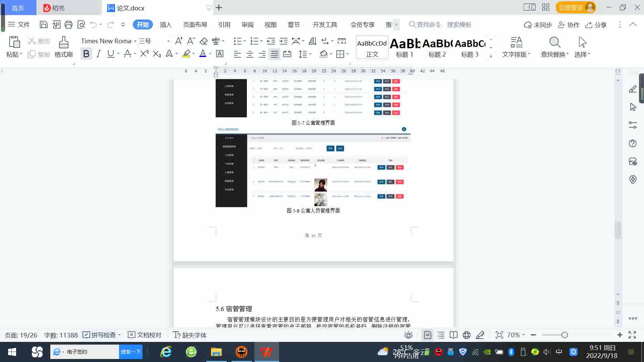
Task: Expand the font name dropdown
Action: coord(135,41)
